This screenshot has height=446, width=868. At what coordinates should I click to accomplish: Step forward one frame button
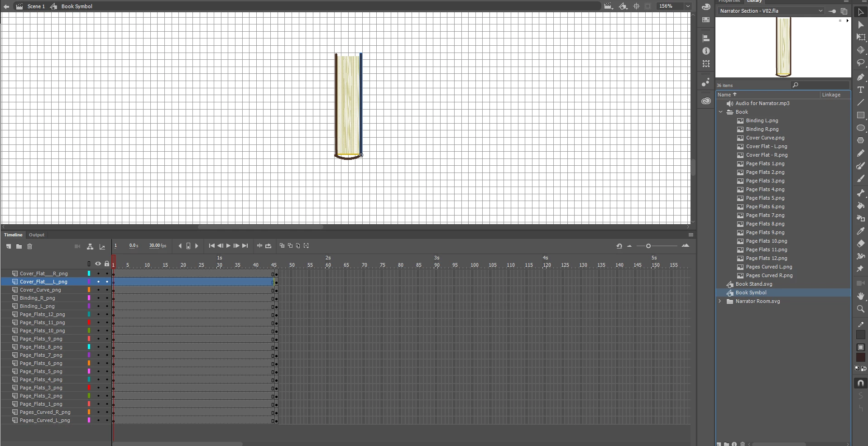pyautogui.click(x=236, y=246)
